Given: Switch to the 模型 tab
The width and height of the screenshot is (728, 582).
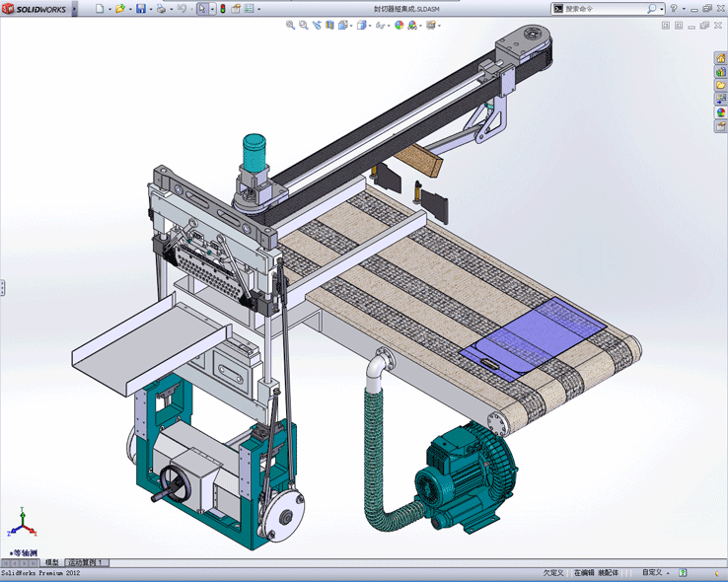Looking at the screenshot, I should [x=53, y=562].
